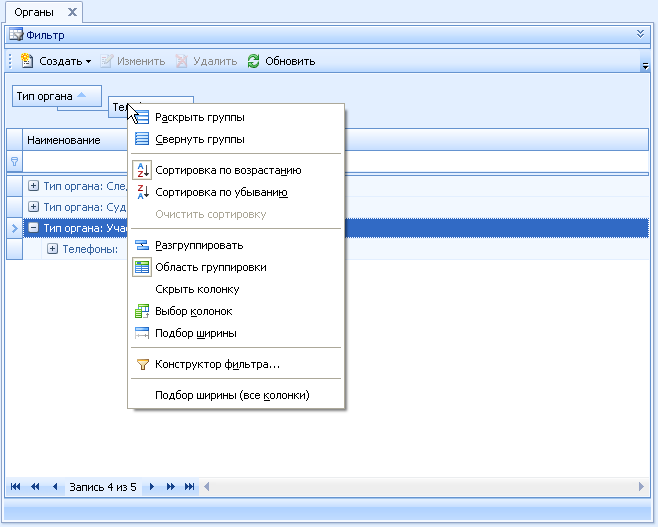Open the Создать dropdown arrow
658x527 pixels.
(88, 62)
